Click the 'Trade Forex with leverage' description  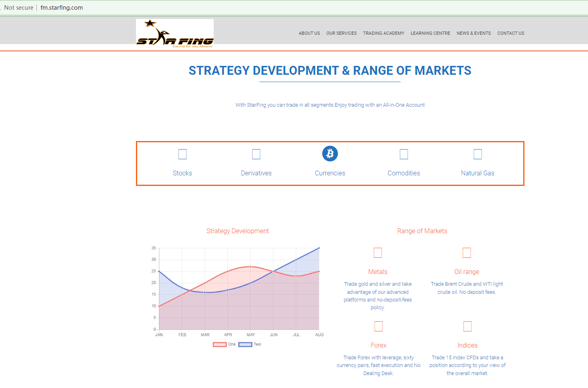click(x=378, y=365)
